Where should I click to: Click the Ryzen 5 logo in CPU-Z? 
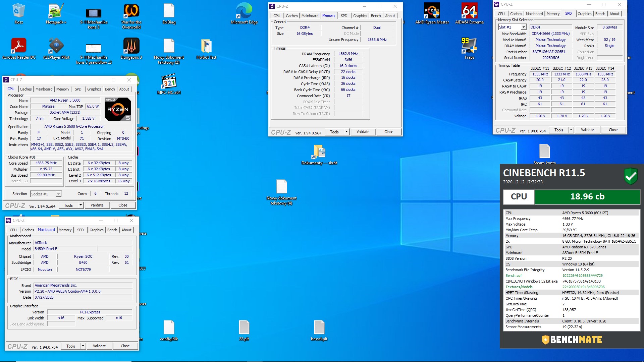pos(118,109)
